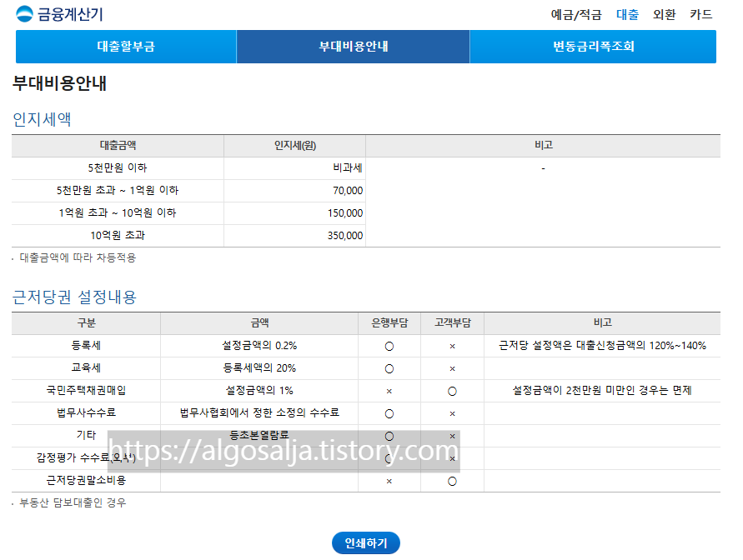Image resolution: width=743 pixels, height=560 pixels.
Task: Click the 등초본열람료 cell in 기타 row
Action: point(259,435)
